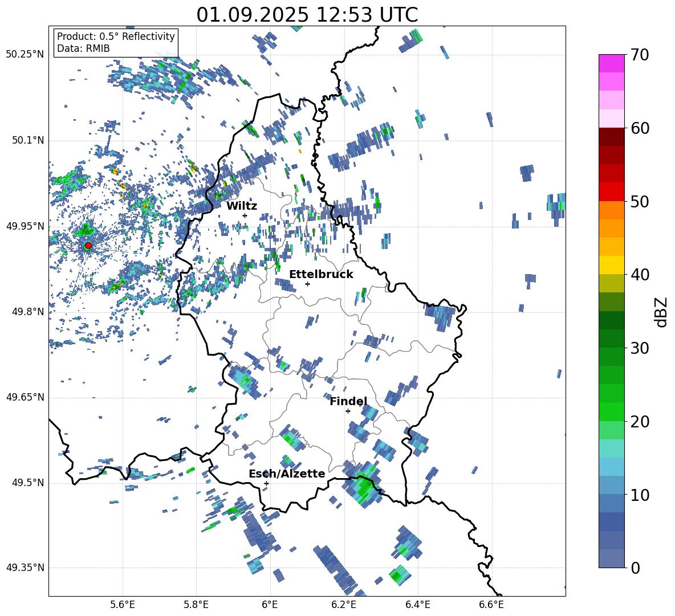Click the orange colorbar segment just below 50
Screen dimensions: 675x616
tap(611, 210)
